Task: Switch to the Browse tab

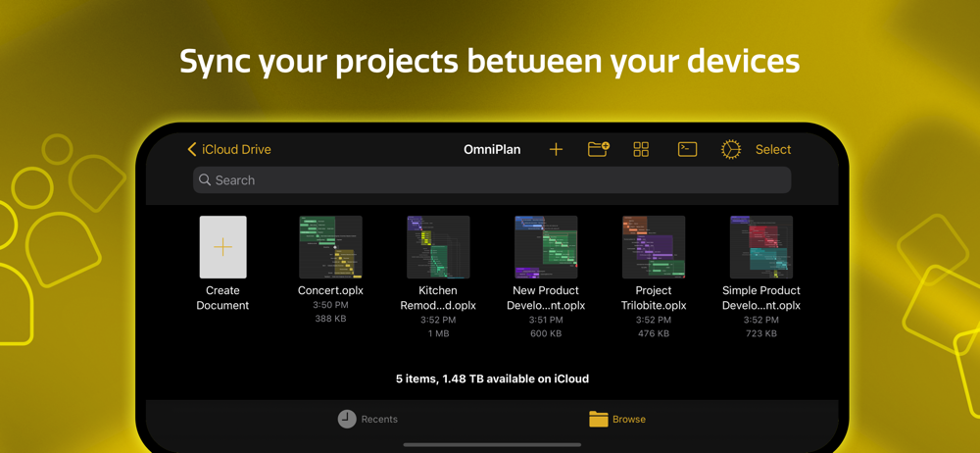Action: pos(617,420)
